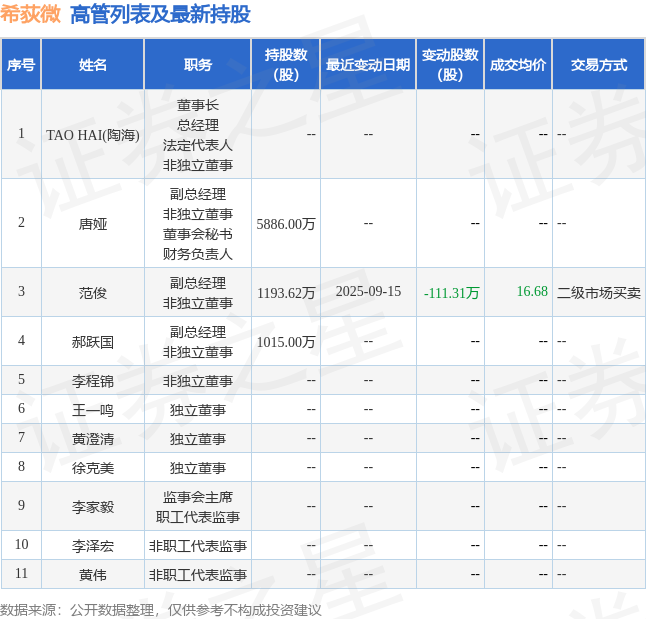This screenshot has height=619, width=646.
Task: Click the 二级市场买卖 cell
Action: 599,293
